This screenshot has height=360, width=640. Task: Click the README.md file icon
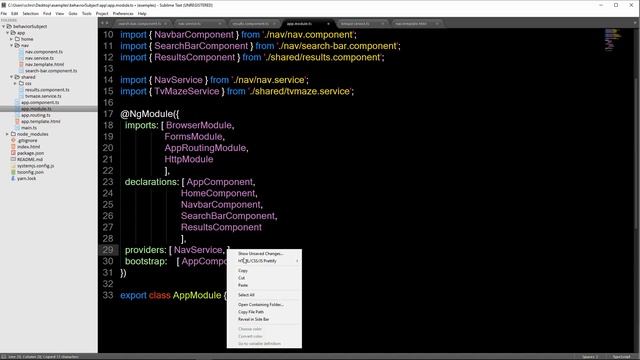coord(13,159)
